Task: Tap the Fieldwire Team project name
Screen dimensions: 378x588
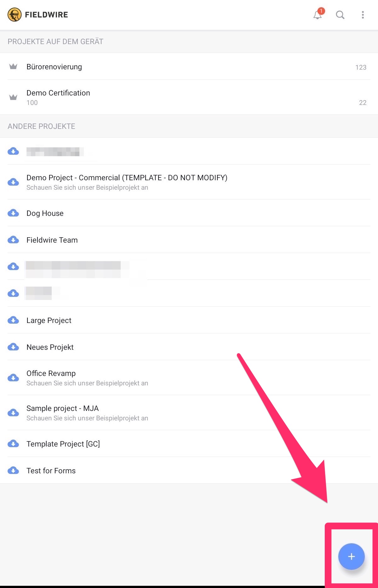Action: click(52, 240)
